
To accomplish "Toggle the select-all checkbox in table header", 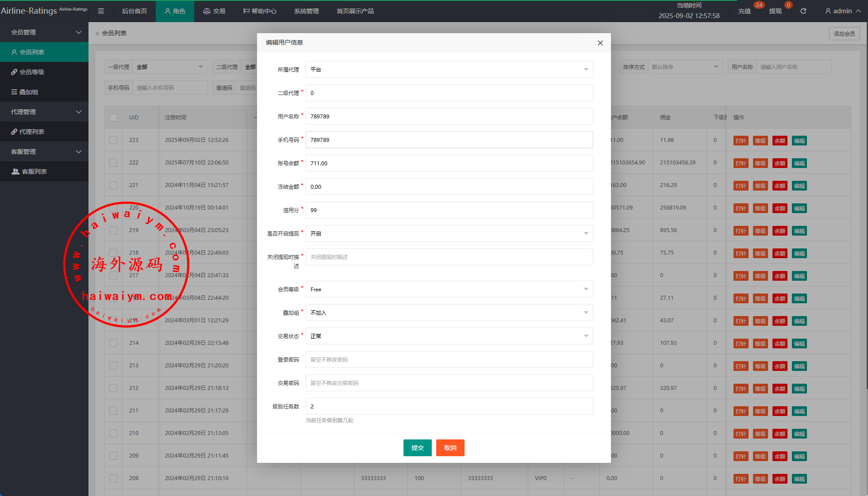I will tap(113, 118).
